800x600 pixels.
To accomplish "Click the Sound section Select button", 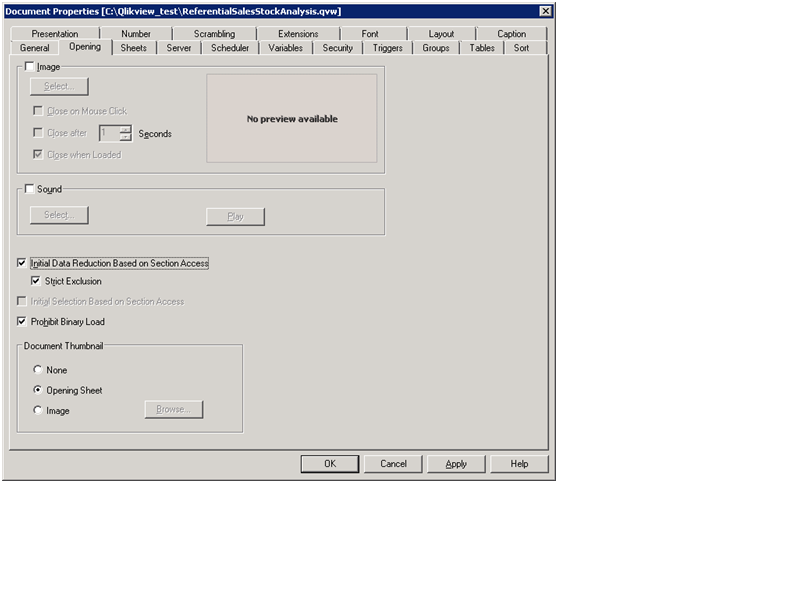I will pos(59,215).
